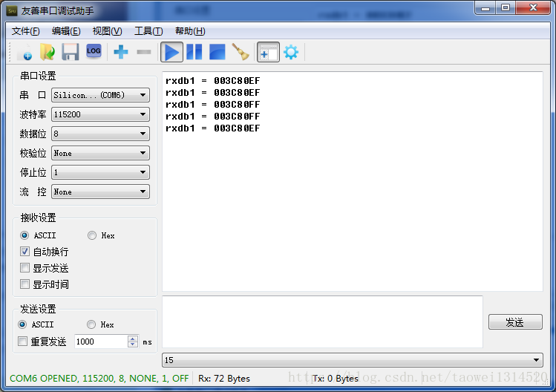Image resolution: width=556 pixels, height=392 pixels.
Task: Open settings with the blue gear icon
Action: click(x=291, y=52)
